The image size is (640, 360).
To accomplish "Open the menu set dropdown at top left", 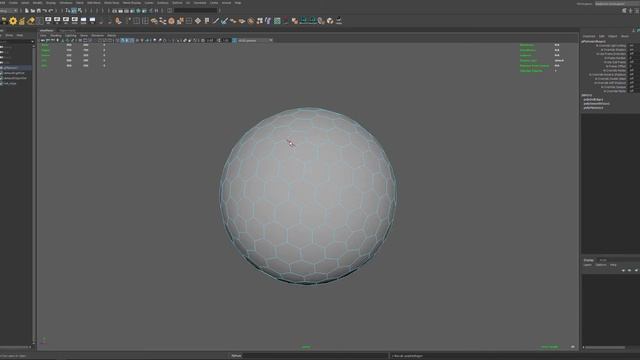I will [x=8, y=11].
